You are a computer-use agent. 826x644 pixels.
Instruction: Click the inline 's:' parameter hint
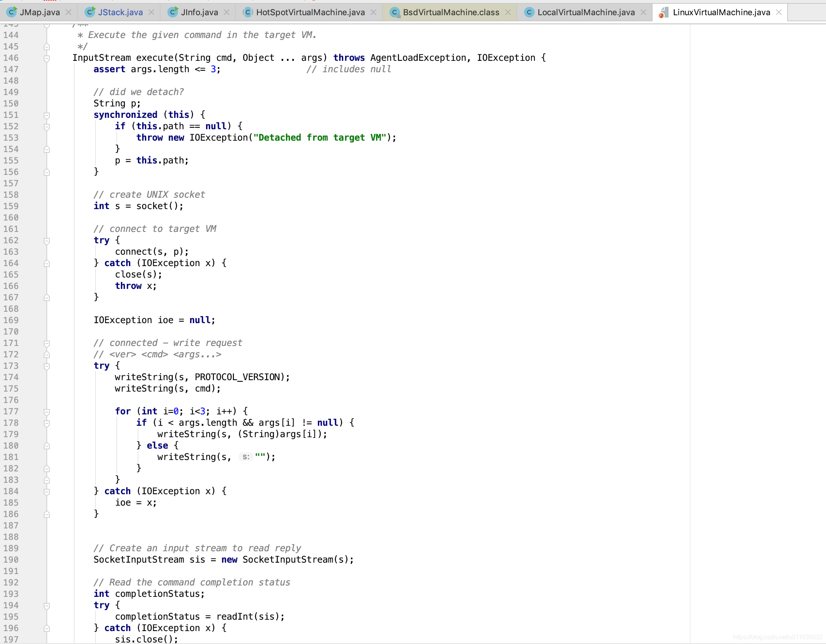[246, 457]
